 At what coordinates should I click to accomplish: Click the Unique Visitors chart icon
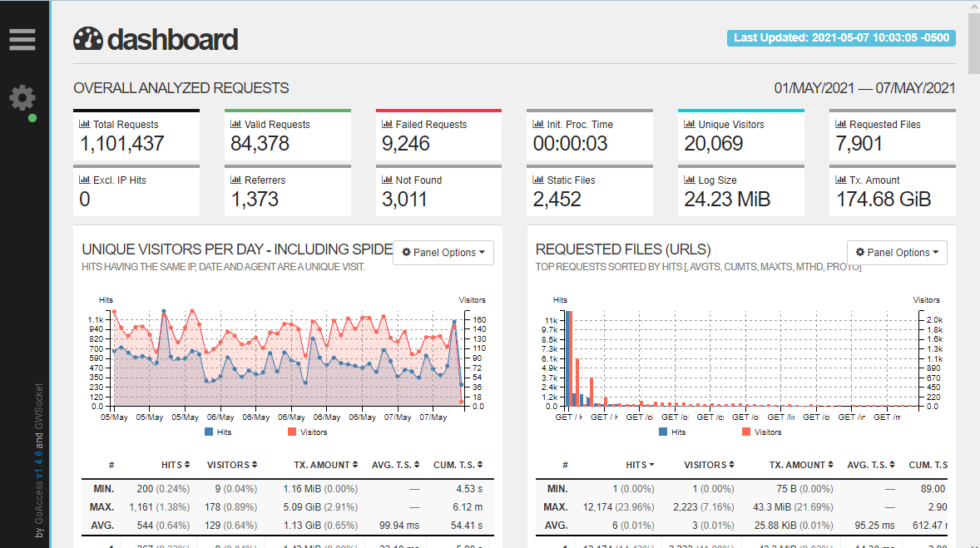[690, 124]
